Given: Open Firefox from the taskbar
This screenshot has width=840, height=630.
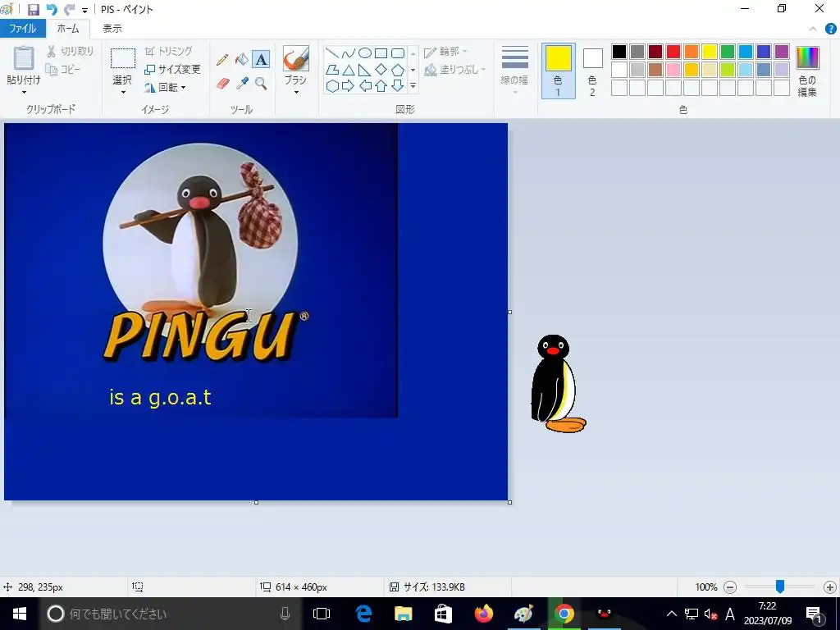Looking at the screenshot, I should click(x=484, y=614).
